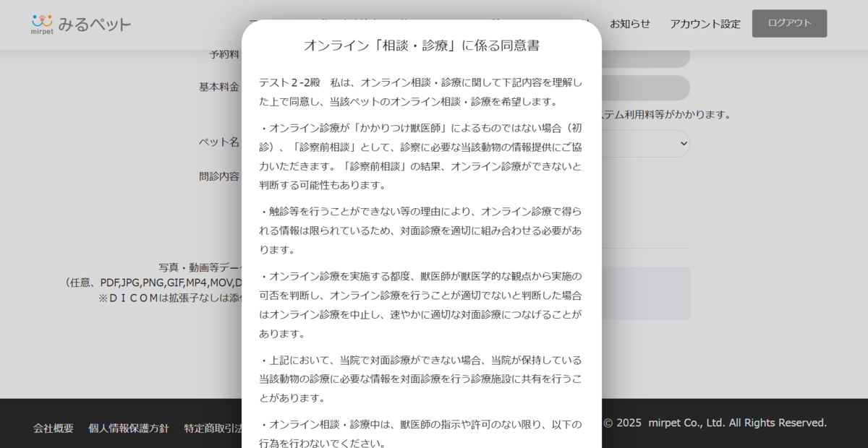Click the modal title オンライン「相談・診療」に係る同意書

[422, 46]
